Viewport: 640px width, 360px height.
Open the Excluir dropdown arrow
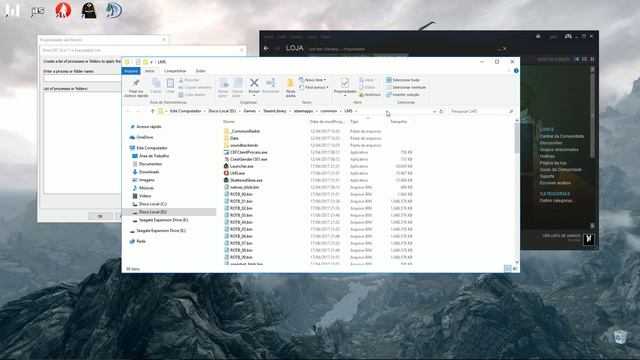tap(254, 96)
